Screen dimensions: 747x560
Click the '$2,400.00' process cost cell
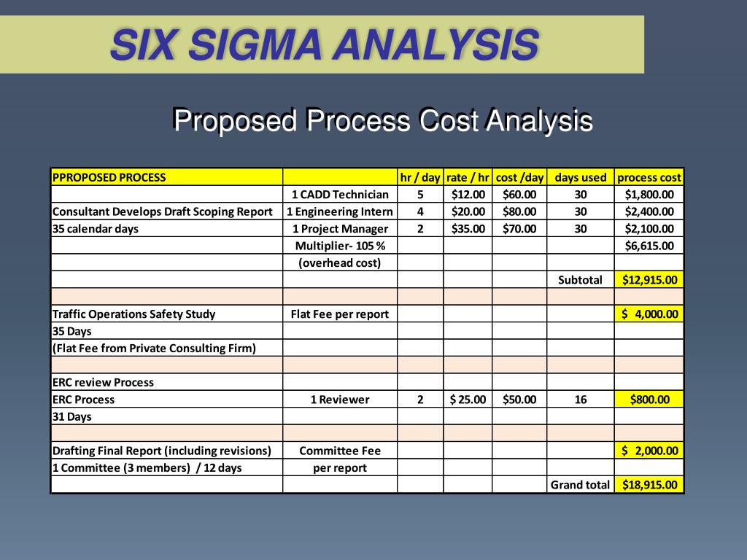click(649, 211)
